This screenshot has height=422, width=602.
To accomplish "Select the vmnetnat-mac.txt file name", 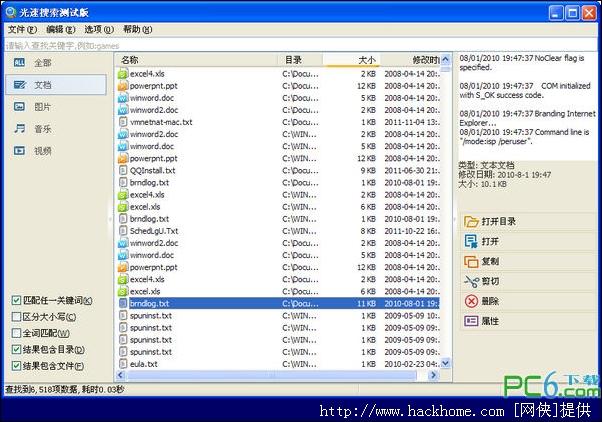I will pos(161,122).
